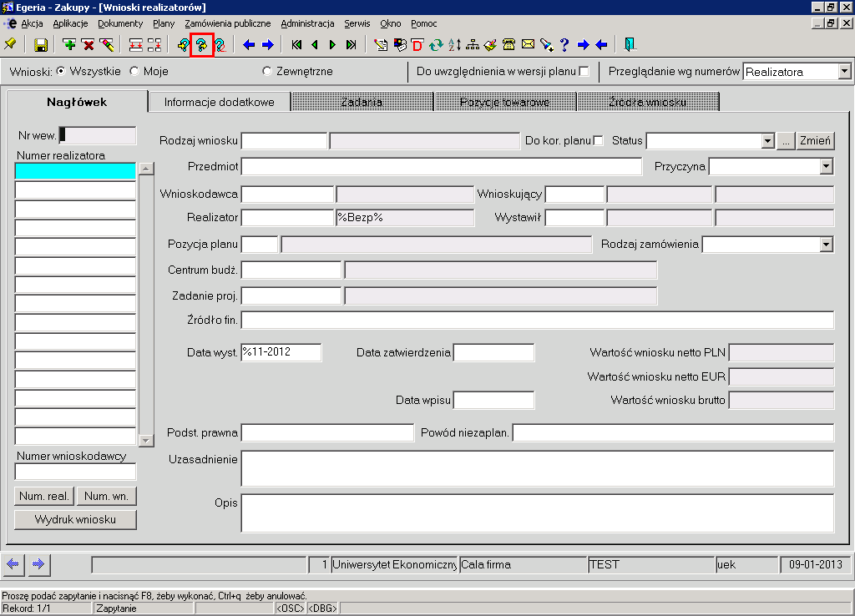This screenshot has height=616, width=855.
Task: Focus the Numer wnioskodawcy input field
Action: [x=75, y=472]
